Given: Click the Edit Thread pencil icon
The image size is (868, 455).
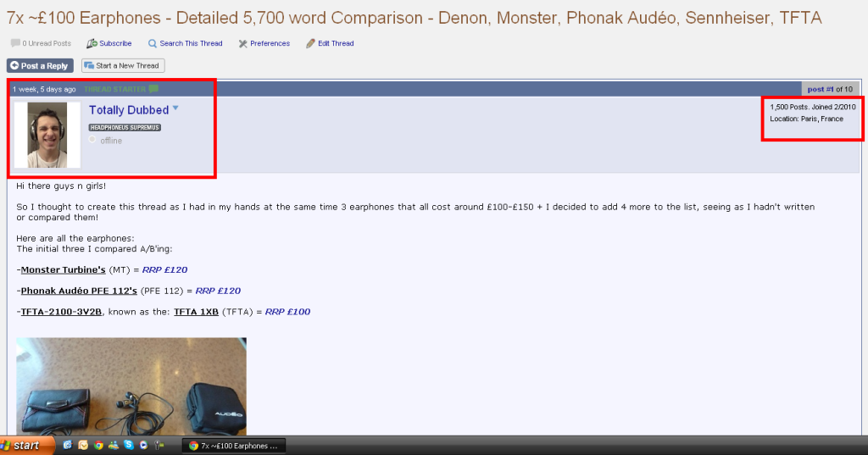Looking at the screenshot, I should point(310,43).
